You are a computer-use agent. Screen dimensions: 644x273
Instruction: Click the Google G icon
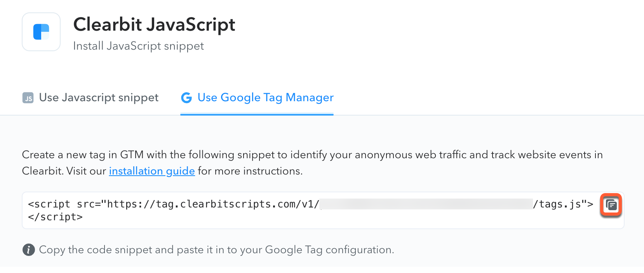click(x=186, y=98)
